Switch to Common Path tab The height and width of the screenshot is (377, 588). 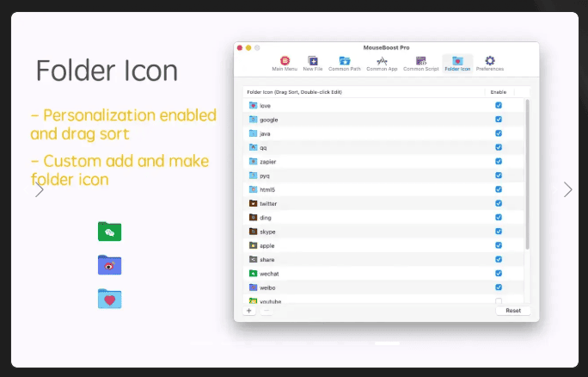[344, 64]
